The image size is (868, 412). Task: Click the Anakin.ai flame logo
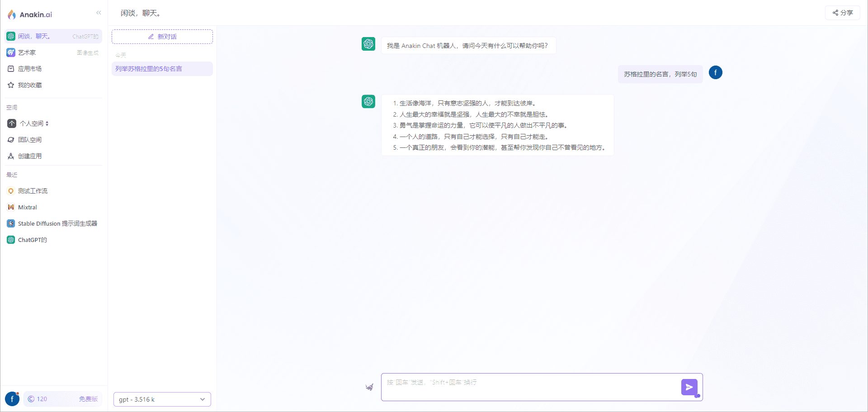12,14
